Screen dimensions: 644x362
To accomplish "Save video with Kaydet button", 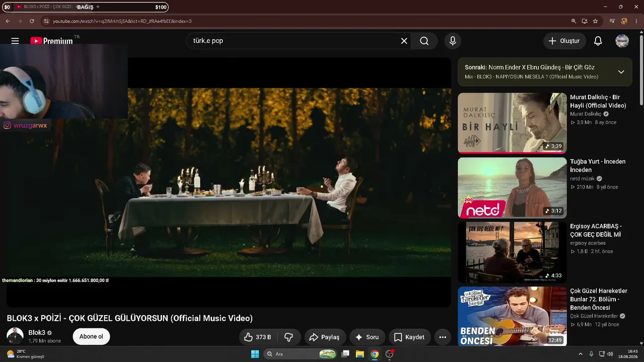I will tap(410, 337).
